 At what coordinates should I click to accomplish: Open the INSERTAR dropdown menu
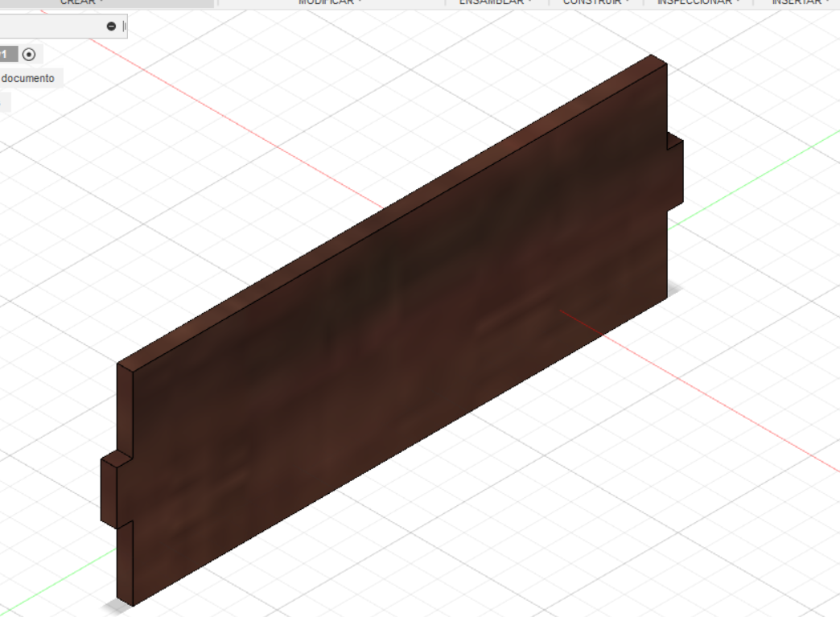pyautogui.click(x=801, y=2)
